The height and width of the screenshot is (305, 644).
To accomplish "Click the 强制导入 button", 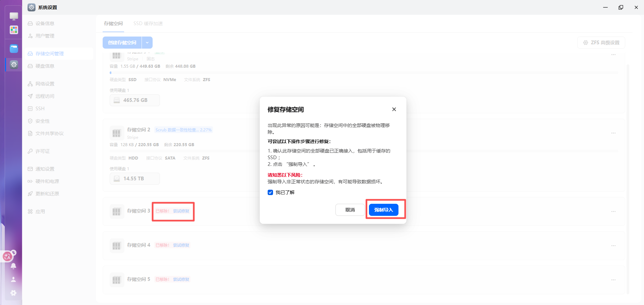I will pyautogui.click(x=383, y=210).
